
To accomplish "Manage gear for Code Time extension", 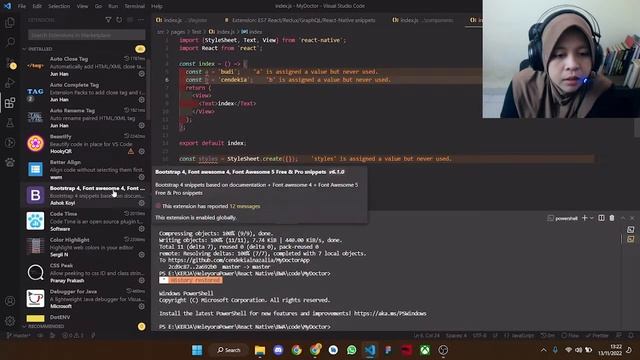I will [x=142, y=229].
